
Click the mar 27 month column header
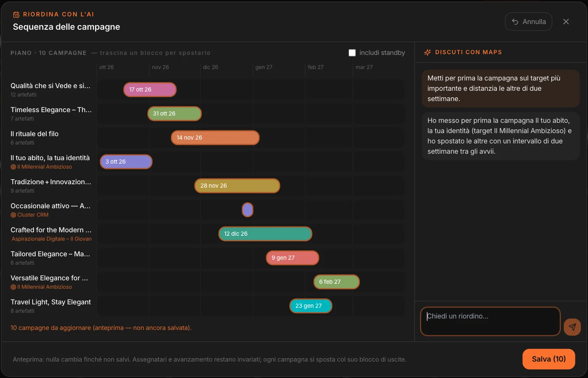pyautogui.click(x=364, y=67)
